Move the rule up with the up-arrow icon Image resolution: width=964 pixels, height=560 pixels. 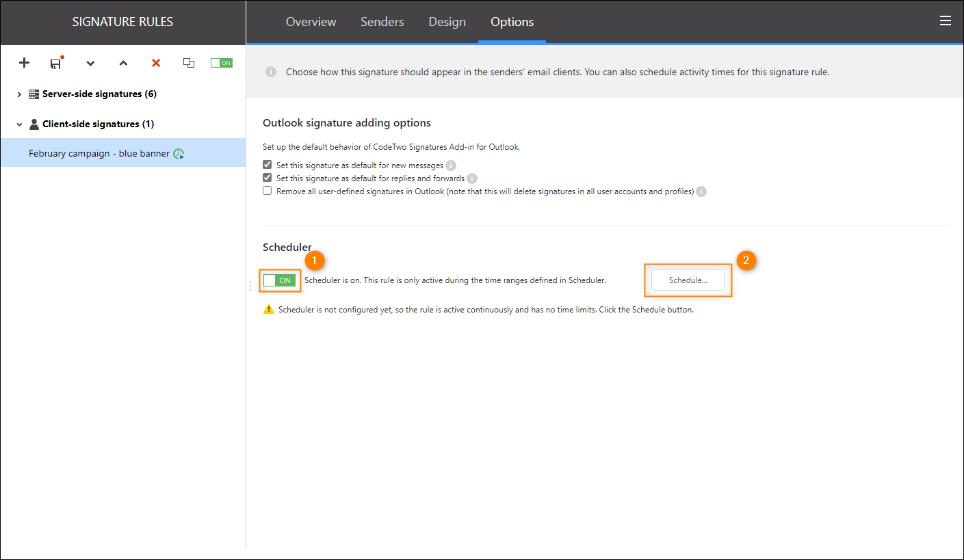[123, 63]
